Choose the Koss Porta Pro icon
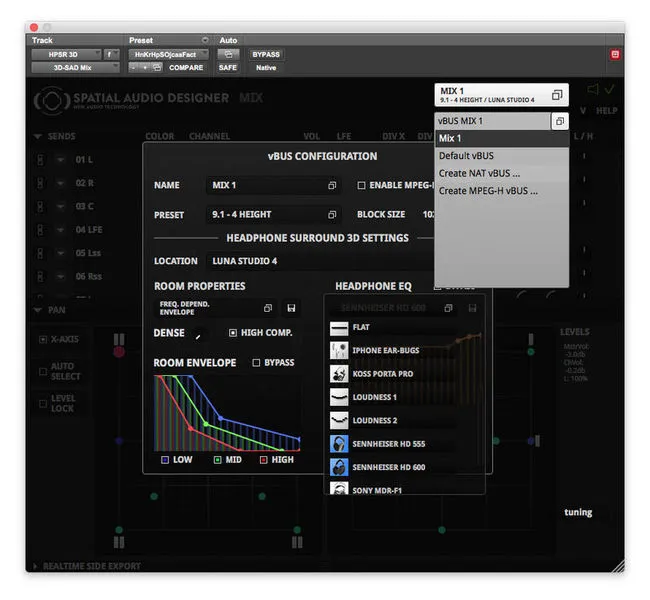 (x=339, y=374)
